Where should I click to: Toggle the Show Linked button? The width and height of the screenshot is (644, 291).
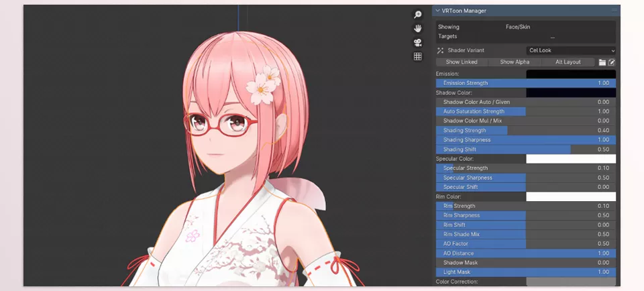click(462, 62)
